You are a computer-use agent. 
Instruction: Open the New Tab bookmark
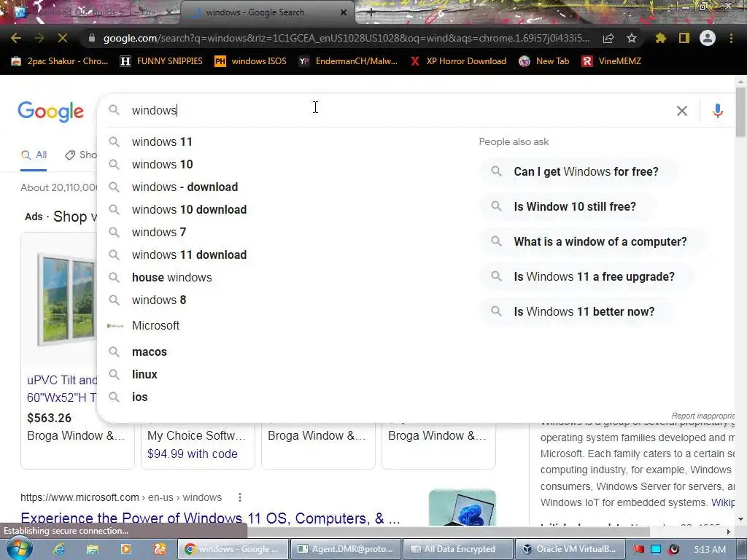[x=544, y=61]
